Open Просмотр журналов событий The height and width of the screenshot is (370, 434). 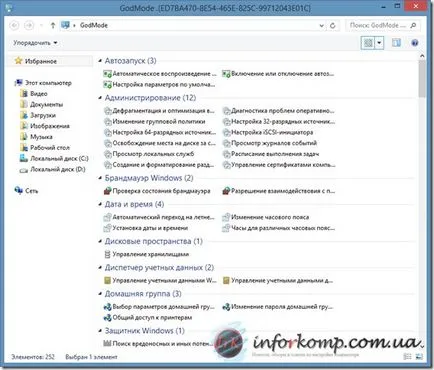pyautogui.click(x=270, y=143)
